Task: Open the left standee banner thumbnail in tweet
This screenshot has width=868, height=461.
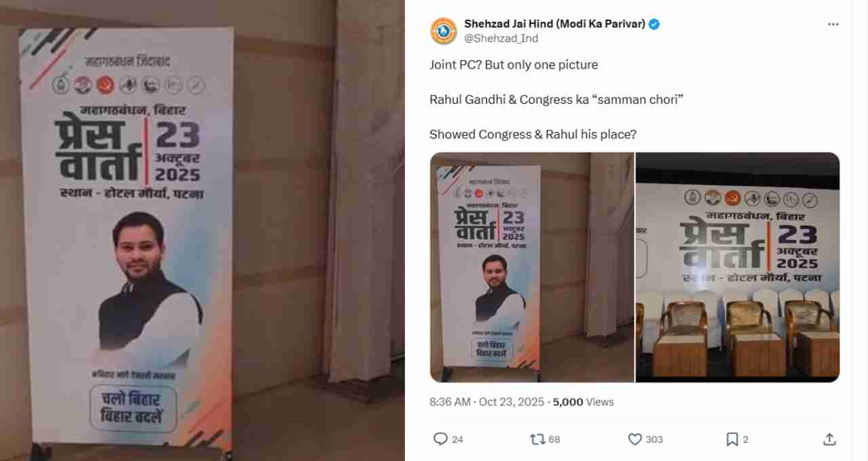Action: [x=532, y=267]
